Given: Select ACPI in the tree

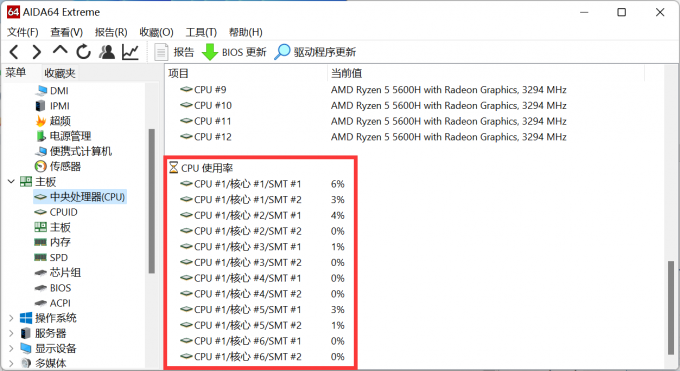Looking at the screenshot, I should (53, 303).
